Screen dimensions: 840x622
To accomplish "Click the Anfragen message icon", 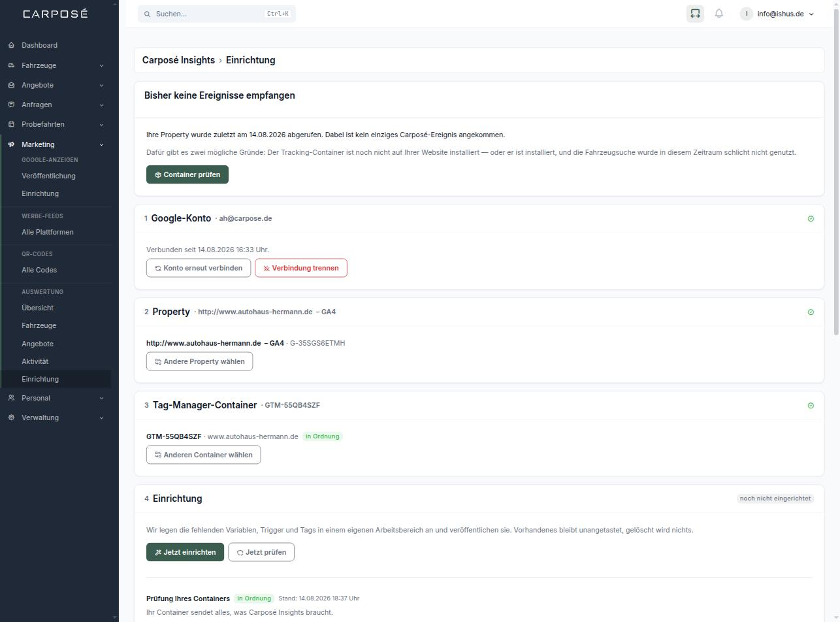I will (x=11, y=105).
